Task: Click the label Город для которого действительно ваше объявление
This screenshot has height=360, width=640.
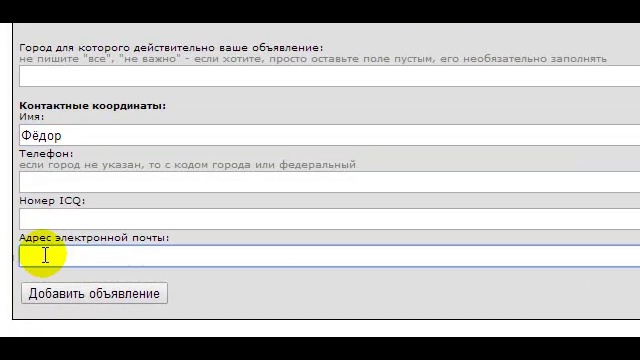Action: click(x=171, y=48)
